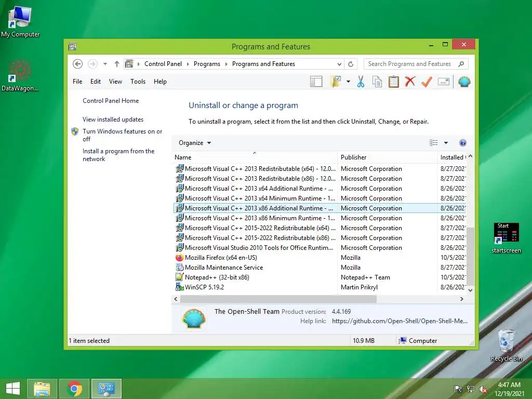Open the File menu
Image resolution: width=532 pixels, height=399 pixels.
click(x=77, y=82)
